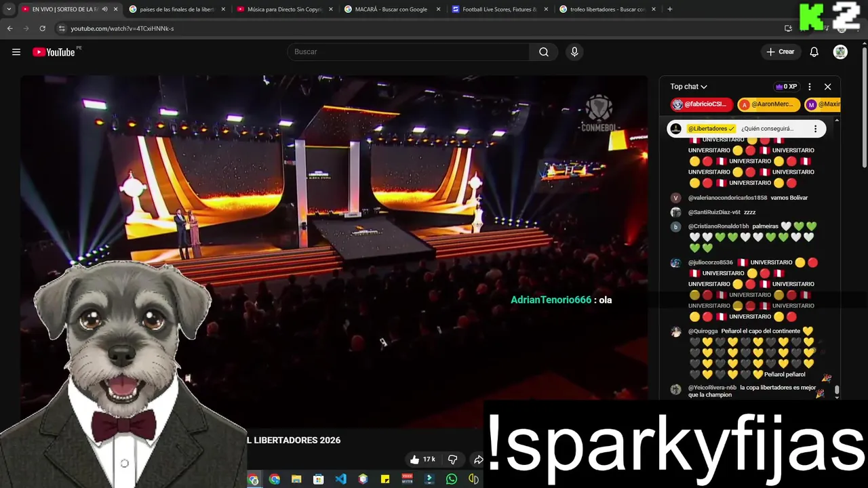This screenshot has width=868, height=488.
Task: Open the account avatar menu
Action: click(840, 52)
